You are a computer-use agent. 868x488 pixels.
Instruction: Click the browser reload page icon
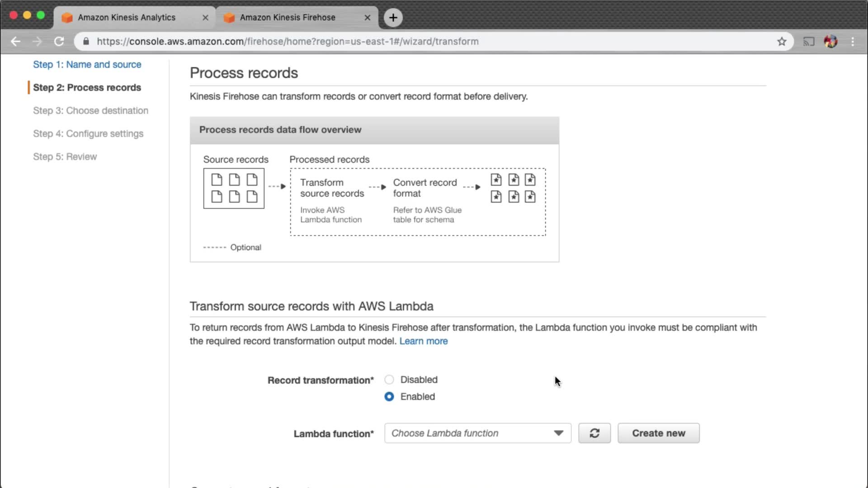(59, 42)
